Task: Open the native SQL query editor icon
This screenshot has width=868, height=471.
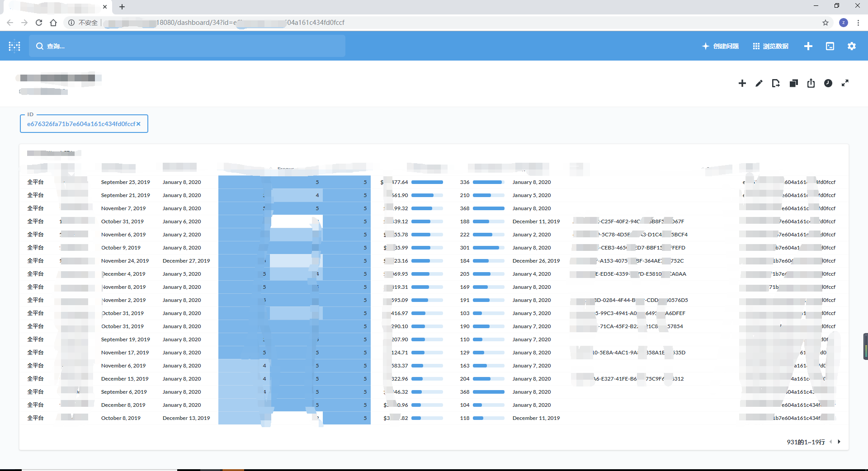Action: coord(830,46)
